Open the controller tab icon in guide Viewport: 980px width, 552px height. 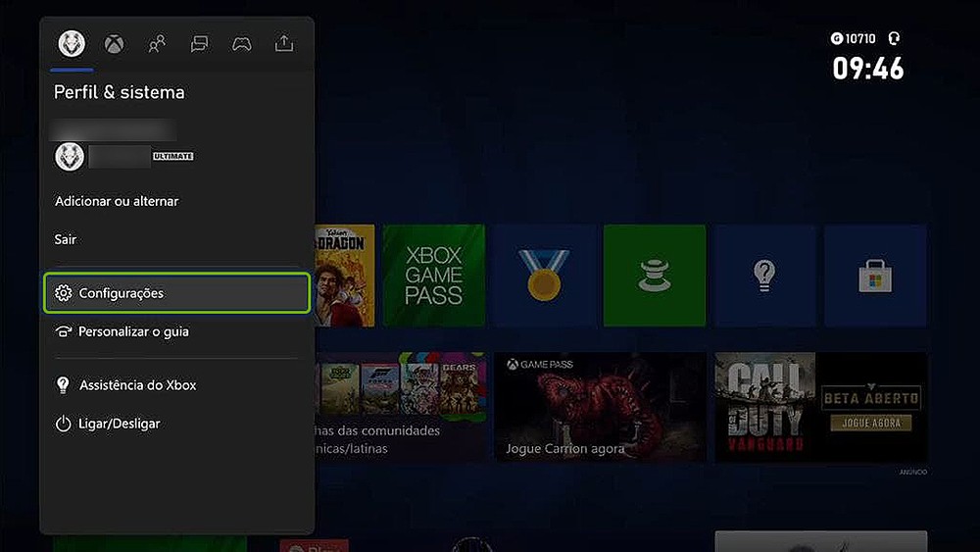(x=241, y=43)
